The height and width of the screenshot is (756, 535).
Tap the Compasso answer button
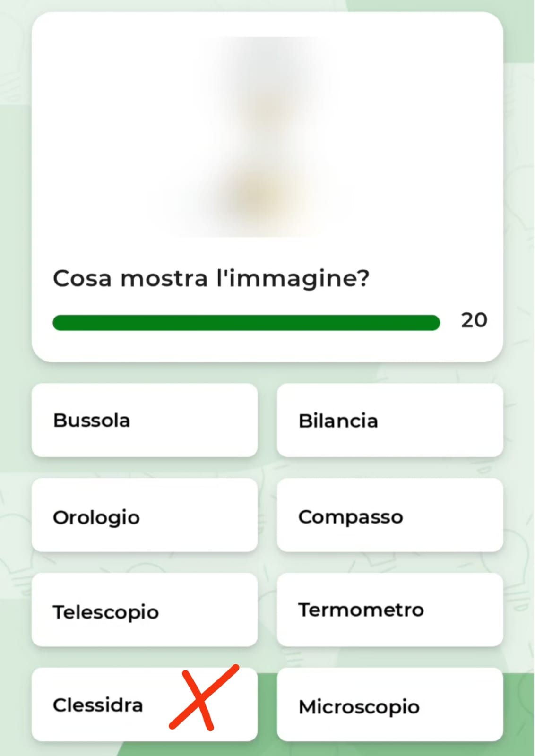click(x=389, y=515)
